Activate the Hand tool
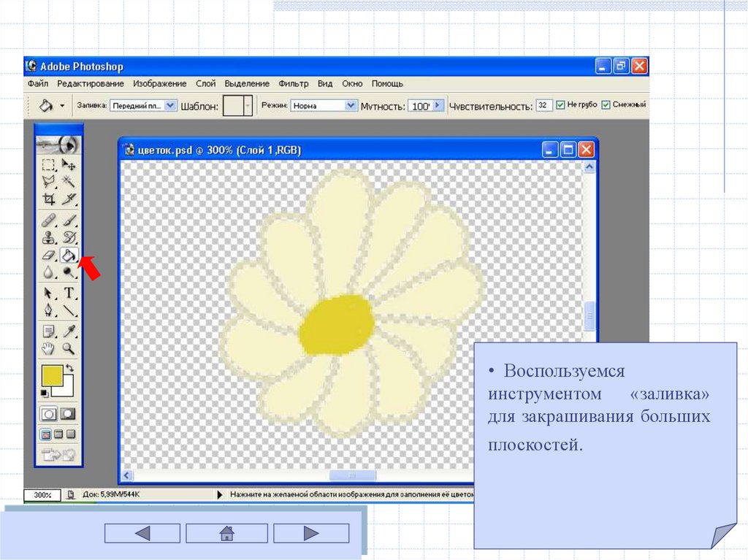 pos(49,348)
